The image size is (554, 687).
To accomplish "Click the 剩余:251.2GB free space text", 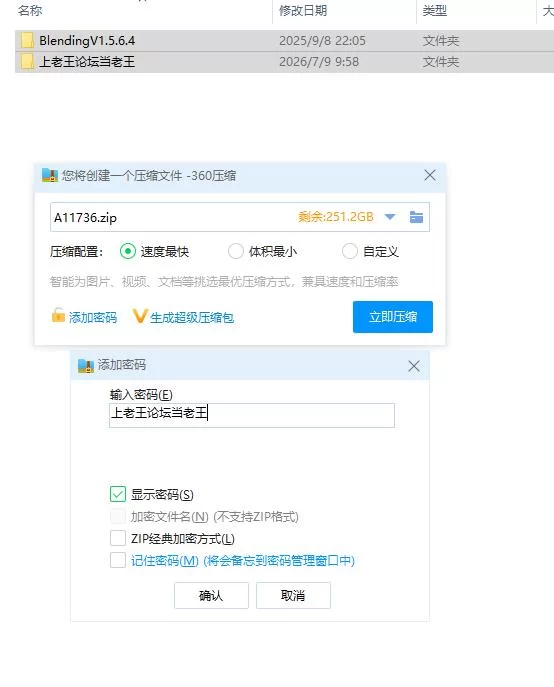I will pyautogui.click(x=336, y=217).
